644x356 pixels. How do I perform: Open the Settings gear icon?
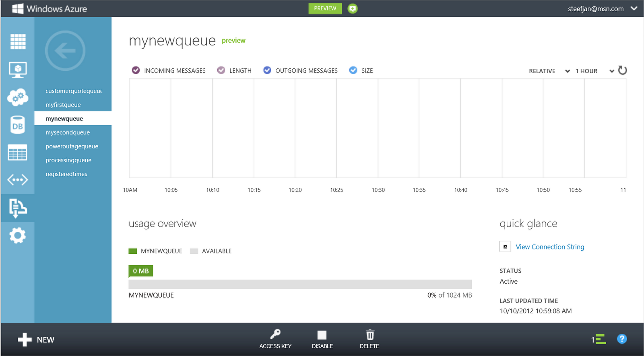(18, 235)
